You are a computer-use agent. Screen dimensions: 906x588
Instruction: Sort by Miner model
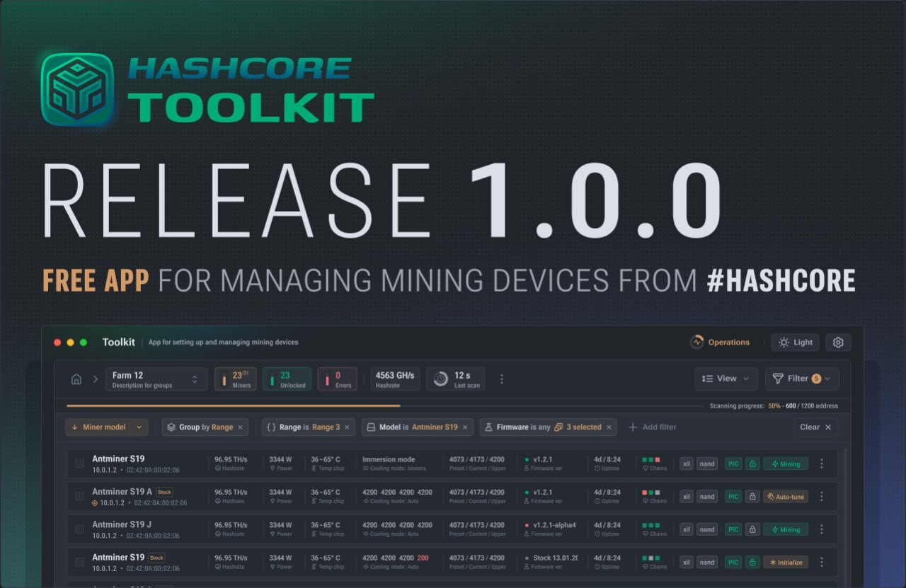(x=98, y=427)
